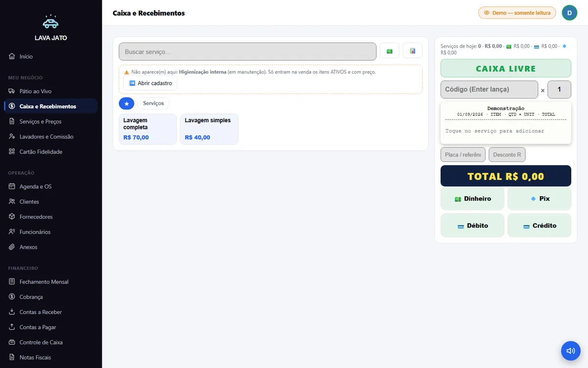This screenshot has height=368, width=588.
Task: Click the person icon beside Lavadores e Comissão
Action: coord(12,136)
